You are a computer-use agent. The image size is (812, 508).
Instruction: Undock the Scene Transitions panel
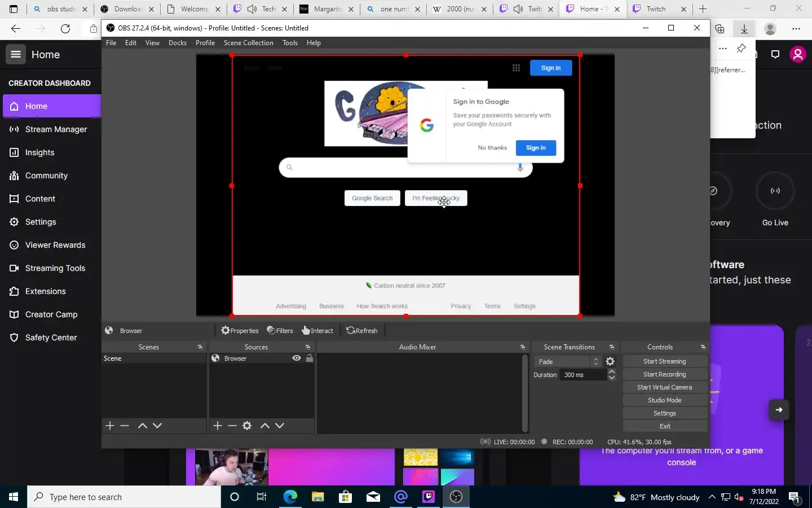point(612,347)
